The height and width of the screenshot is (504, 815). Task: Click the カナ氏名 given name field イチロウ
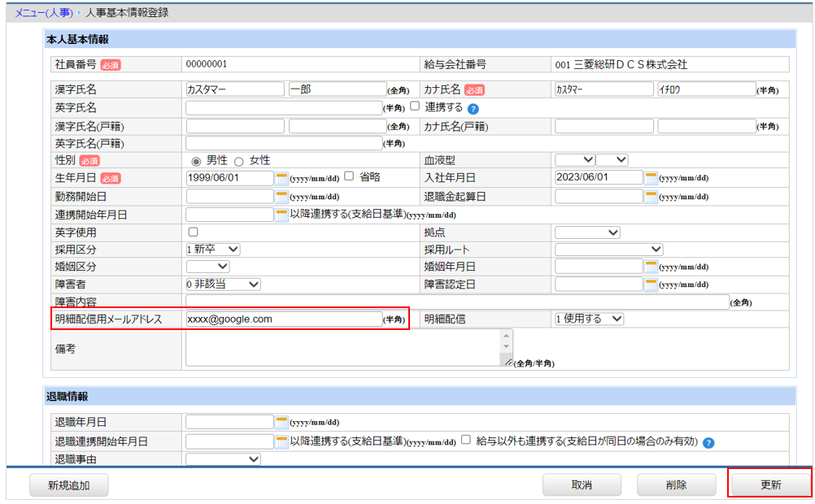click(x=706, y=89)
